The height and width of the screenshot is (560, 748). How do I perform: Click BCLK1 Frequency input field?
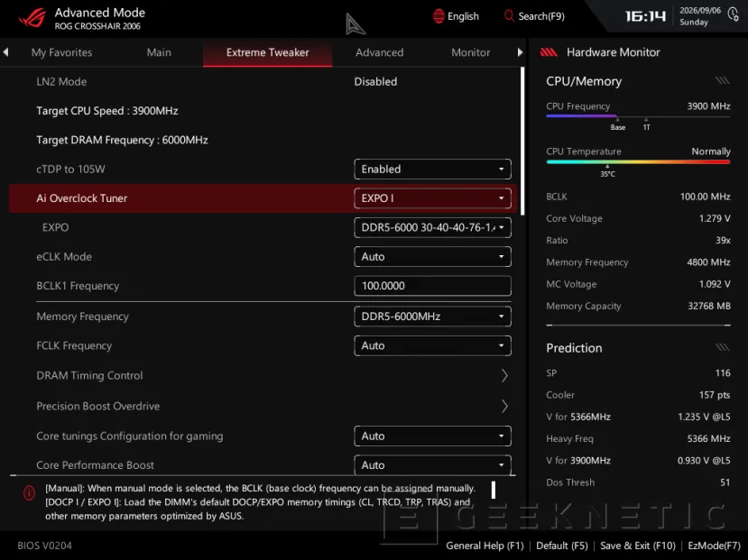433,286
